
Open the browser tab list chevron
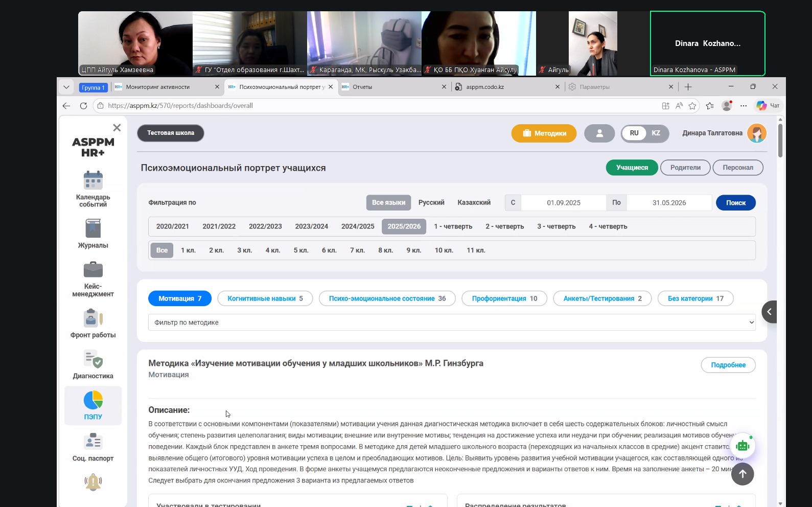point(66,87)
